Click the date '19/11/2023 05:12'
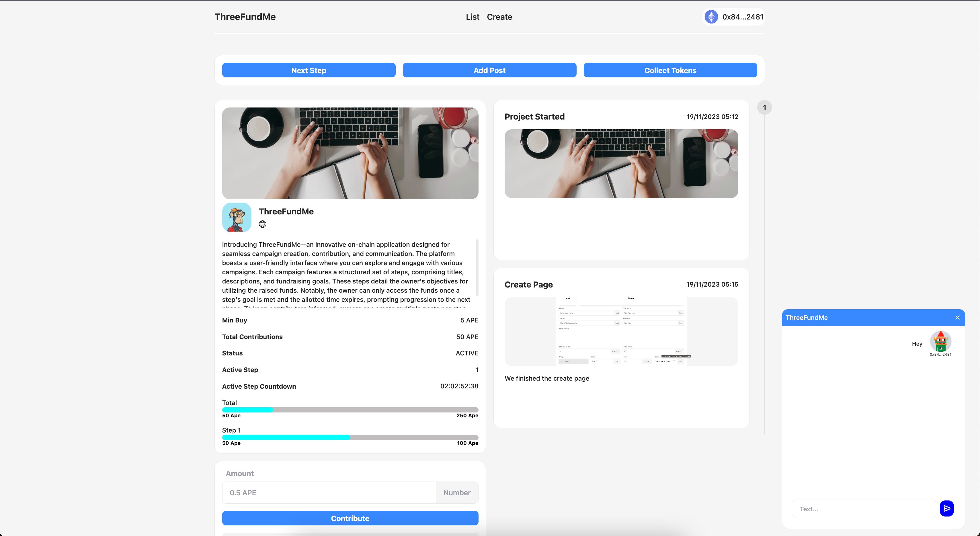 712,117
